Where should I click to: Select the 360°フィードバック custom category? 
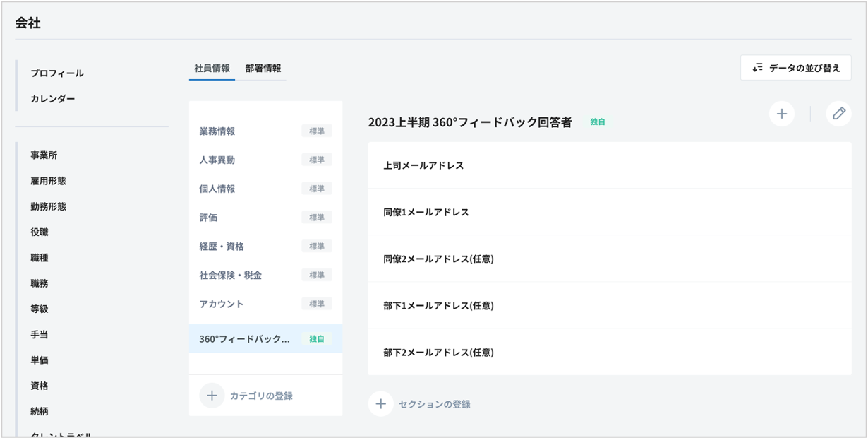(244, 339)
